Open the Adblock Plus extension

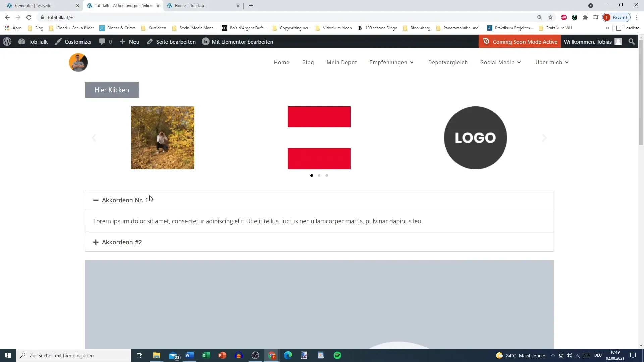tap(564, 17)
